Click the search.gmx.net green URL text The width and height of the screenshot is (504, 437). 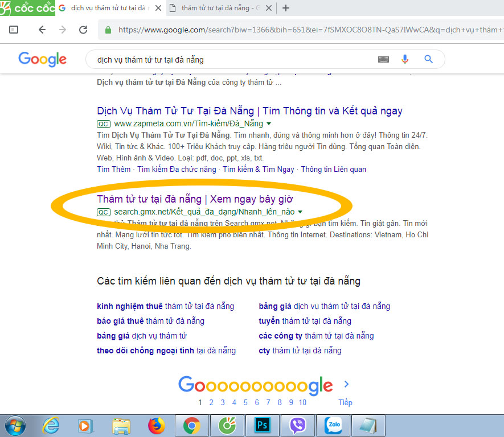click(204, 212)
